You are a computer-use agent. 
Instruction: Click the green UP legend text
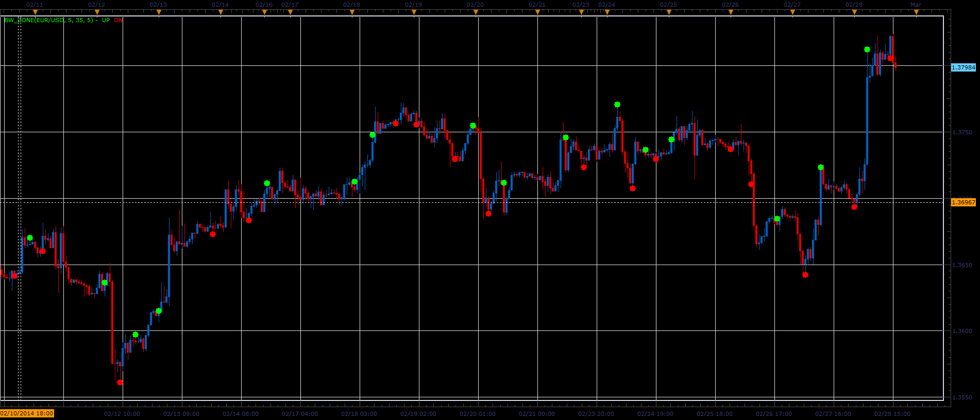click(106, 20)
